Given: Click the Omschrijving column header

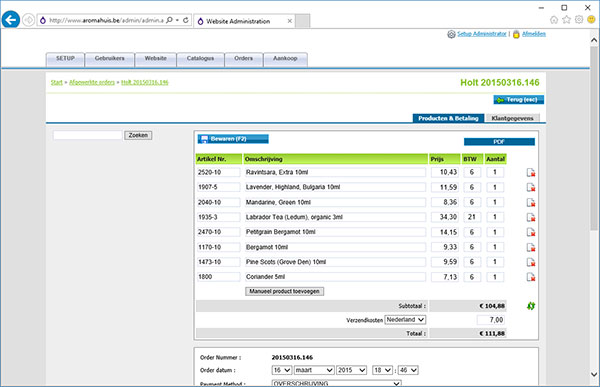Looking at the screenshot, I should (x=335, y=159).
